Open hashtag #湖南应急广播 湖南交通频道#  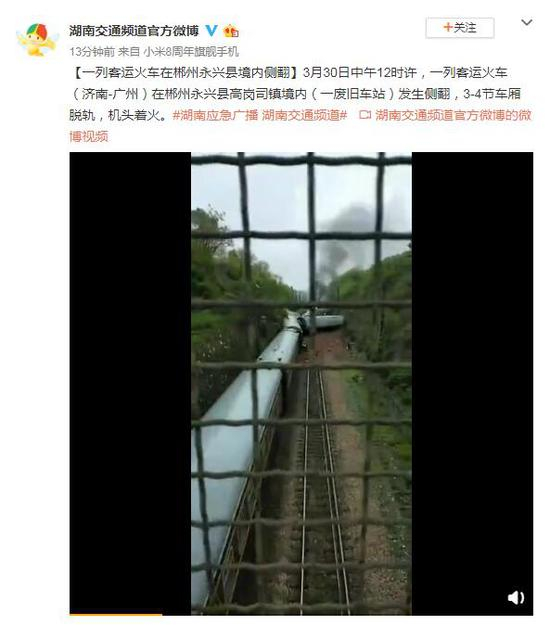click(260, 115)
